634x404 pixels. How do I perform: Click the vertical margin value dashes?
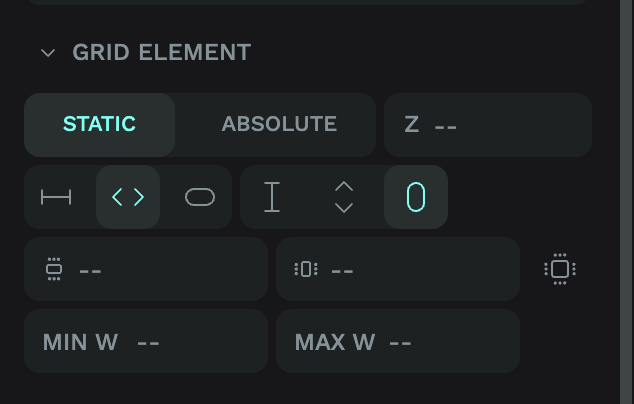click(90, 270)
